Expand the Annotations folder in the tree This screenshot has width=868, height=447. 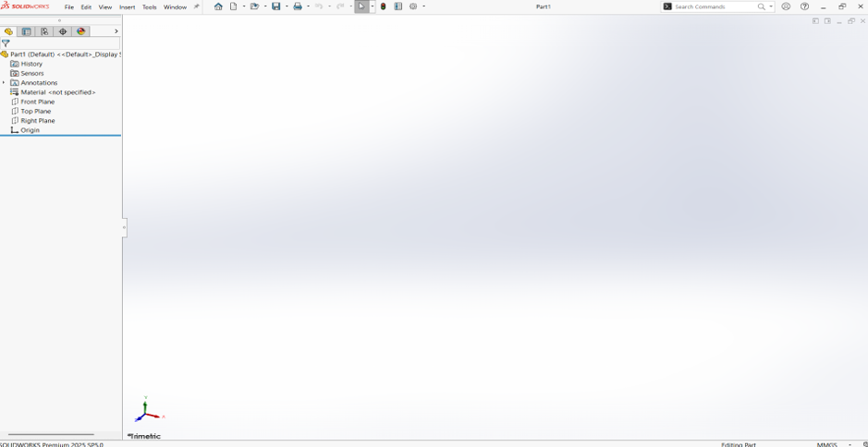(4, 82)
